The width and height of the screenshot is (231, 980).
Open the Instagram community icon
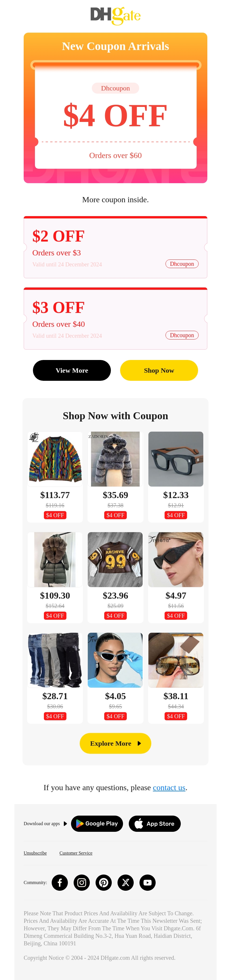82,882
